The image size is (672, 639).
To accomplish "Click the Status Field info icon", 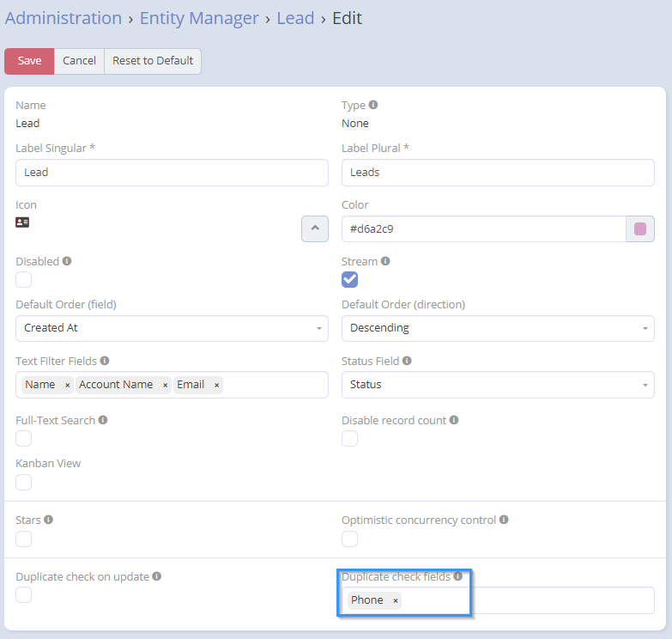I will [x=406, y=361].
